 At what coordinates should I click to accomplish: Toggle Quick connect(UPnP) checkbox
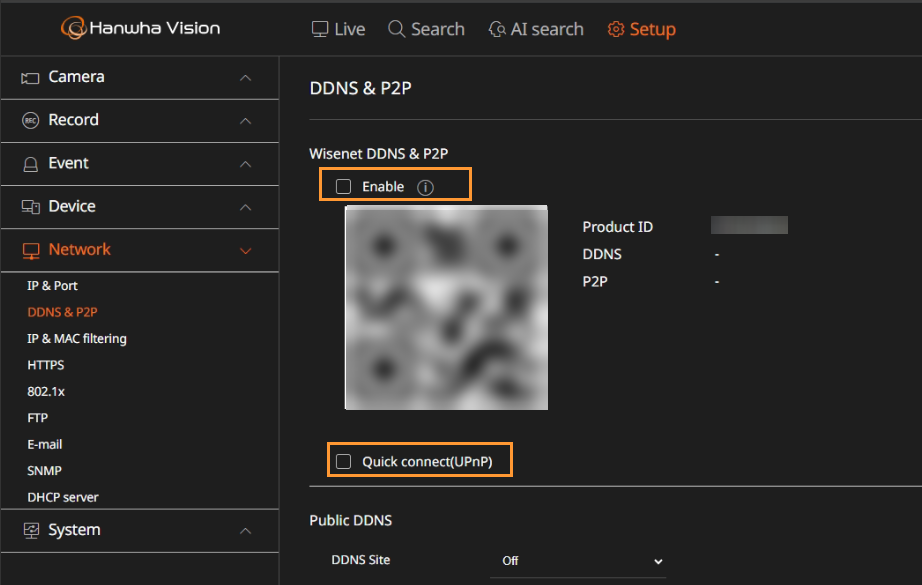(343, 462)
